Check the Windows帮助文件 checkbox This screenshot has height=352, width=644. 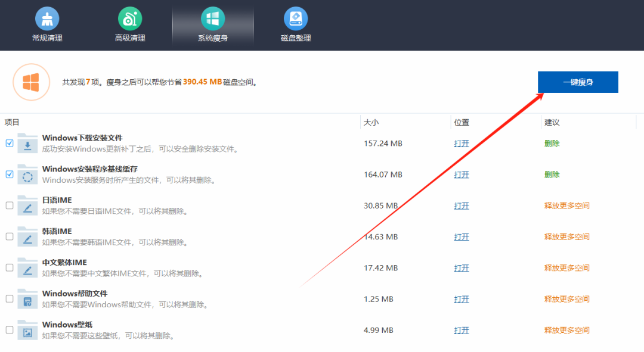tap(10, 299)
